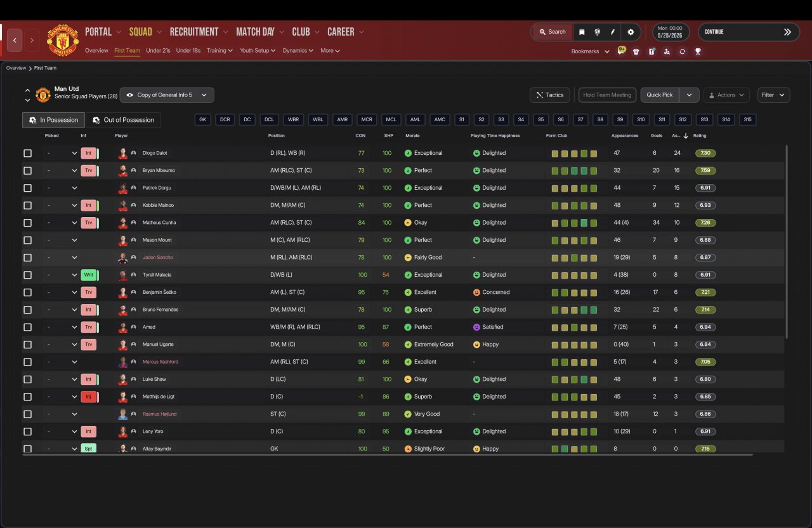Tick the checkbox for Matheus Cunha
The width and height of the screenshot is (812, 528).
tap(27, 223)
